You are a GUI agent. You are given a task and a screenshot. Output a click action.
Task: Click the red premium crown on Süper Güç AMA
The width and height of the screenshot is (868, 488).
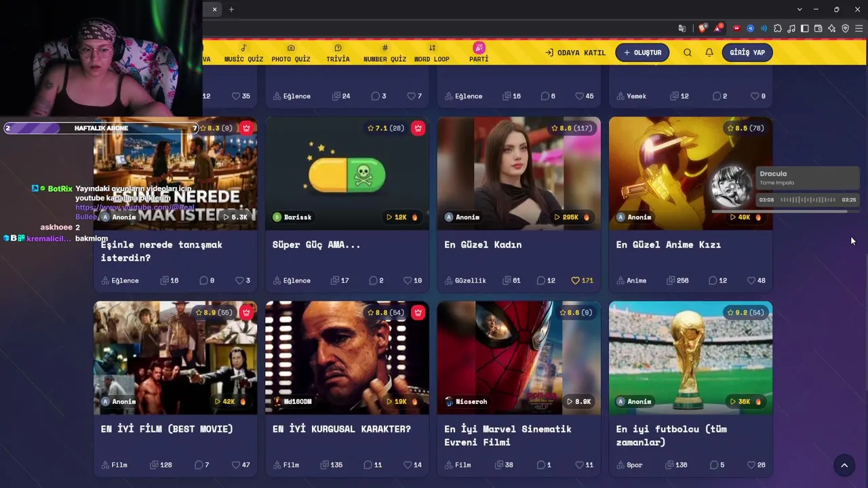418,128
